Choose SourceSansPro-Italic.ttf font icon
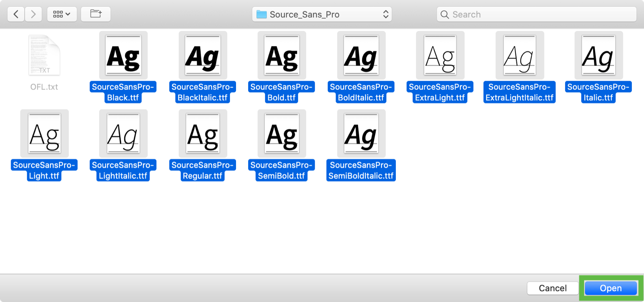Viewport: 644px width, 302px height. (x=598, y=55)
